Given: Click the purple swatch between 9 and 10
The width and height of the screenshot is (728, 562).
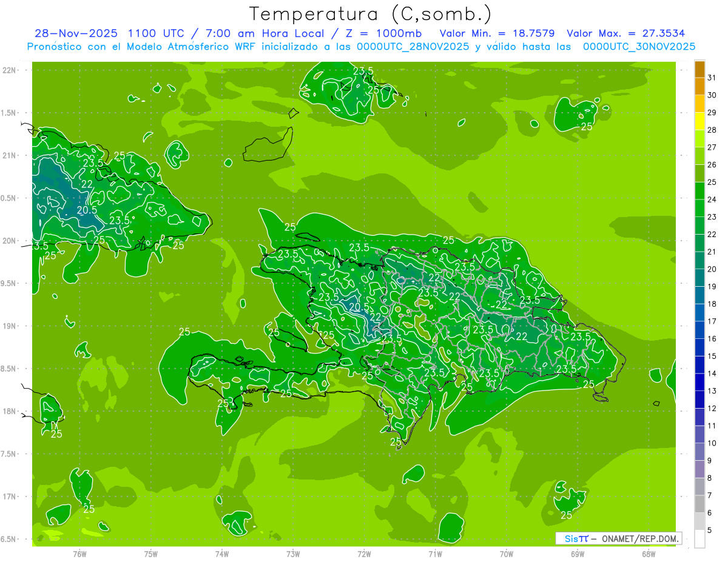Looking at the screenshot, I should [x=699, y=452].
